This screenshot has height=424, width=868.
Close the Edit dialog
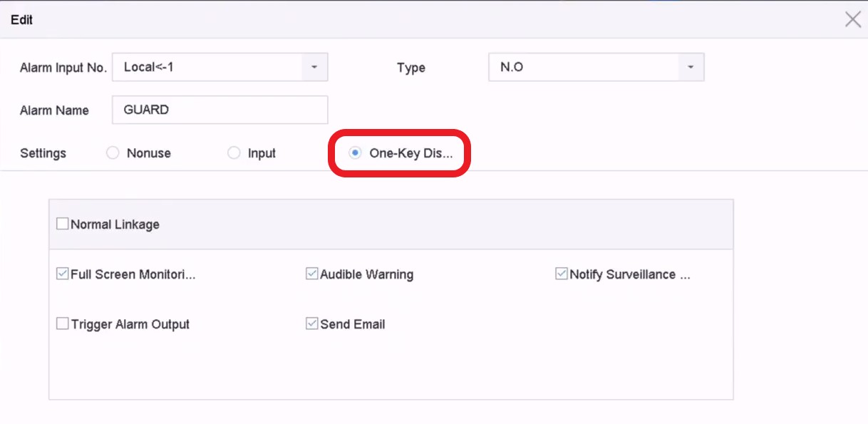coord(852,19)
